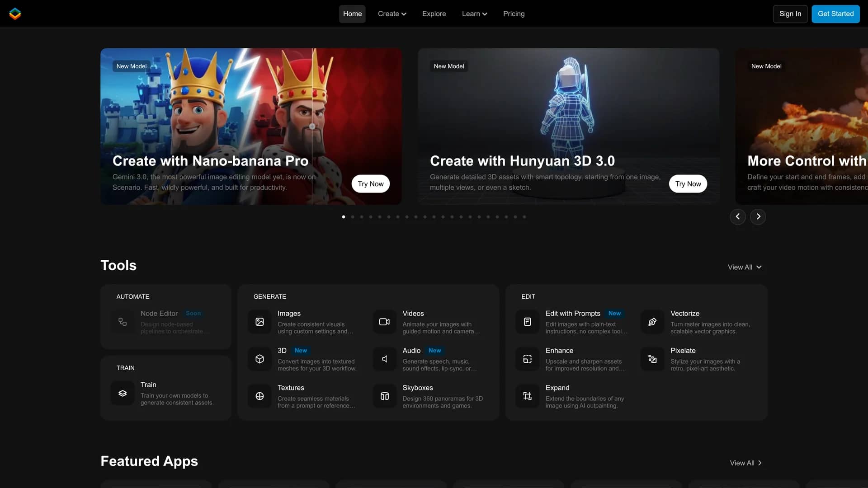The image size is (868, 488).
Task: Open the Edit with Prompts icon
Action: click(528, 322)
